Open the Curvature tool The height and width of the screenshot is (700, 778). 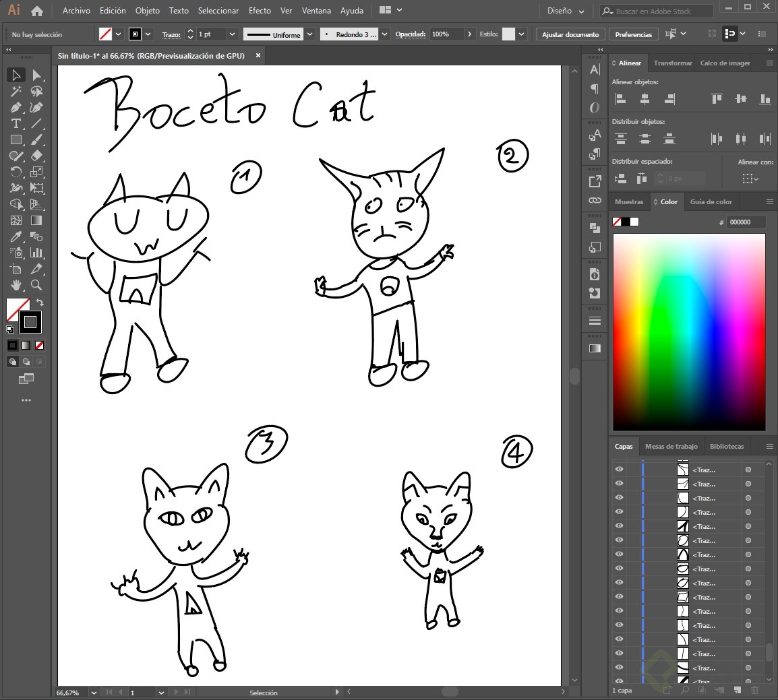pyautogui.click(x=36, y=107)
